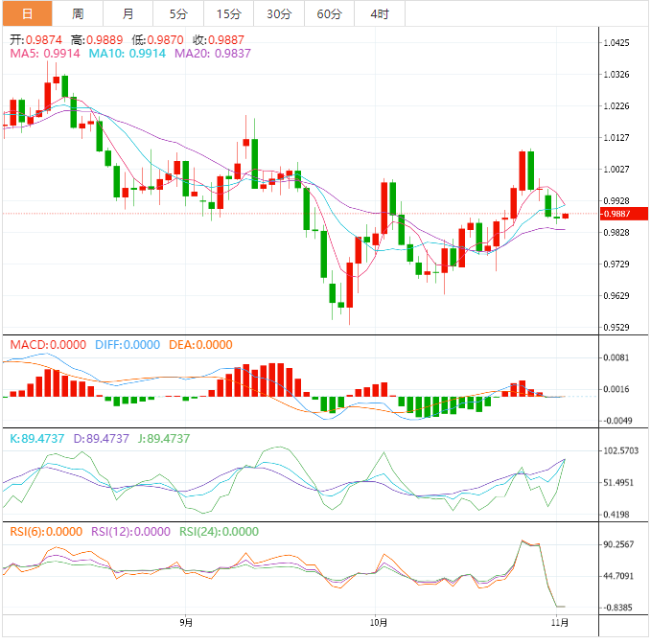Click the K:89.4737 KDJ label
The width and height of the screenshot is (651, 644).
tap(37, 439)
